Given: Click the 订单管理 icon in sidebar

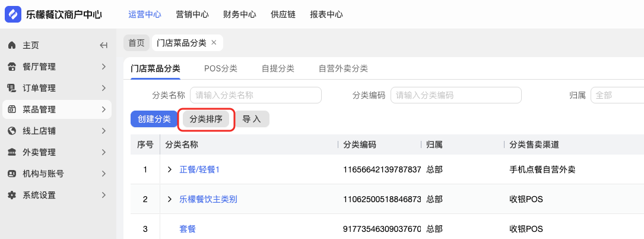Looking at the screenshot, I should pyautogui.click(x=11, y=88).
